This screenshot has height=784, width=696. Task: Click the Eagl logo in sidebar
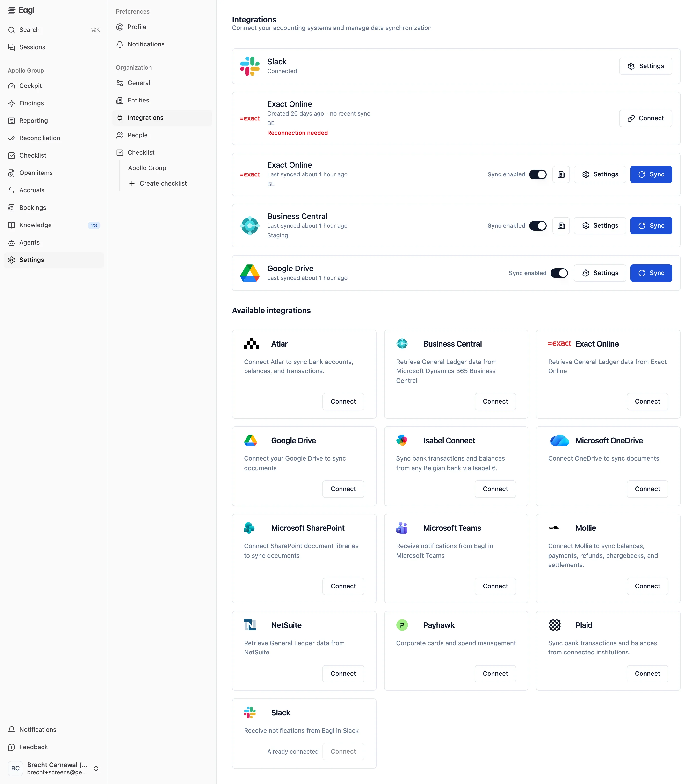[x=21, y=10]
